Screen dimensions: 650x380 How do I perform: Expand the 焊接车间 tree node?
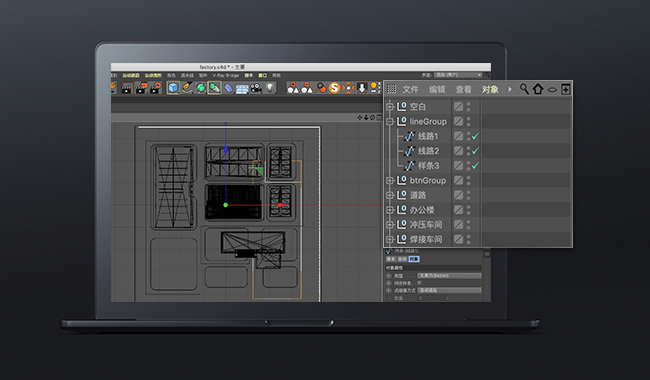click(390, 239)
